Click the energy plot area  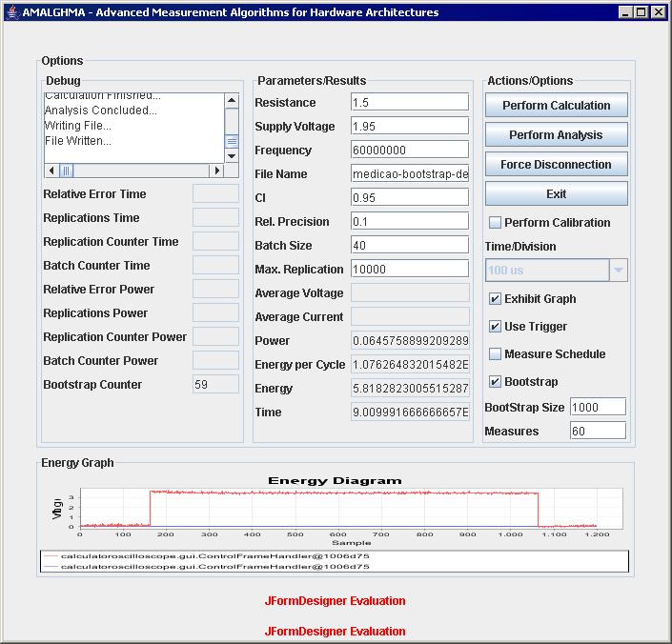point(352,509)
